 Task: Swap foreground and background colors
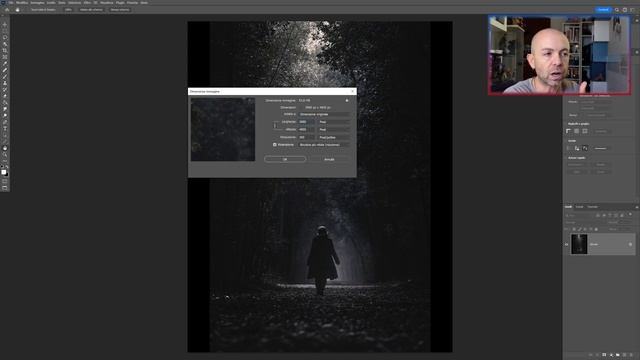click(7, 167)
